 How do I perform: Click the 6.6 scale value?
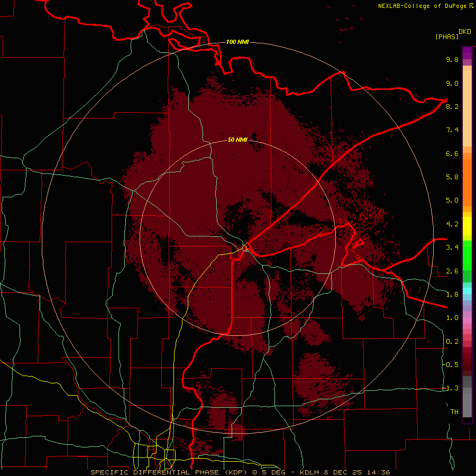point(452,153)
